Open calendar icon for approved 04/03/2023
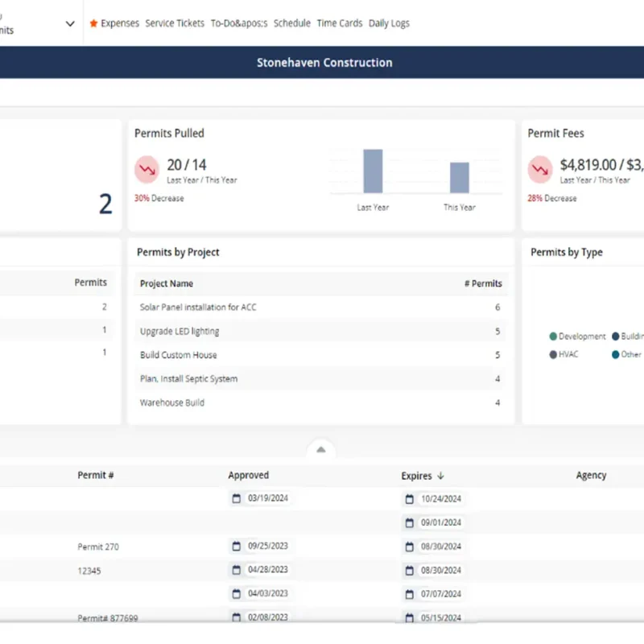This screenshot has width=644, height=644. (x=236, y=593)
